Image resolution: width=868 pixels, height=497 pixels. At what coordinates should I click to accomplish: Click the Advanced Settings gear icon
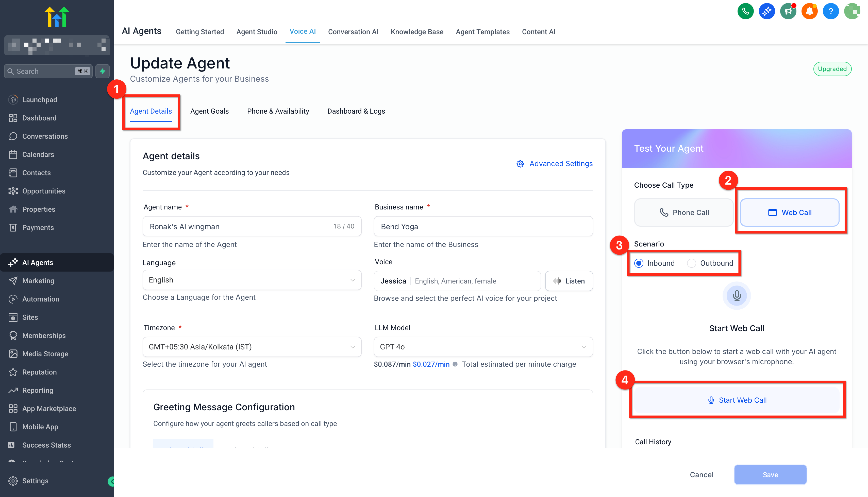coord(520,164)
